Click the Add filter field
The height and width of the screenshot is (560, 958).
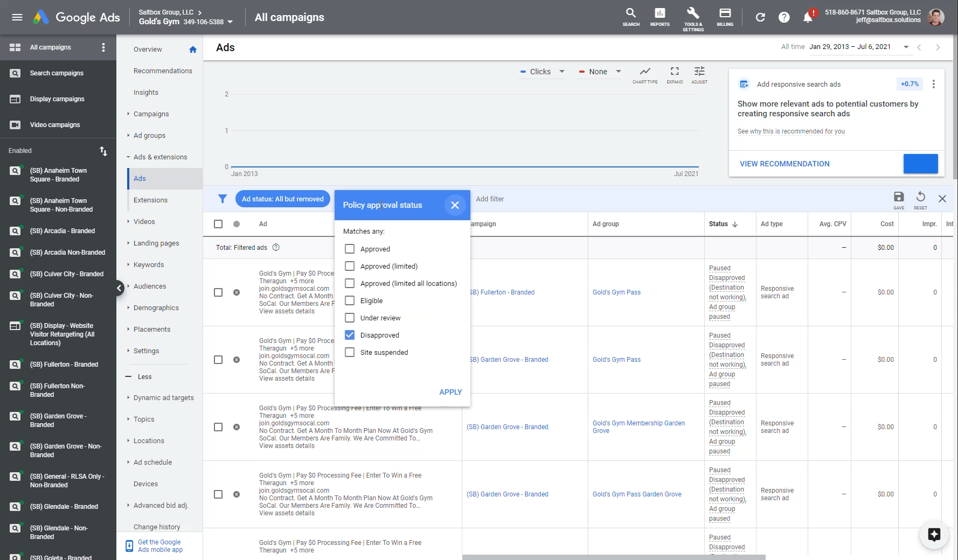click(x=490, y=199)
